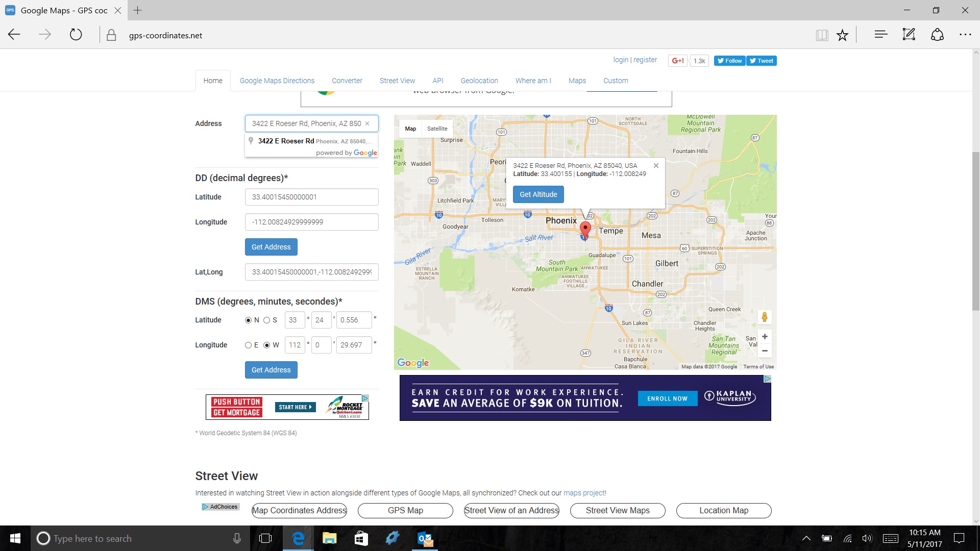Click Get Altitude button
This screenshot has width=980, height=551.
point(538,194)
